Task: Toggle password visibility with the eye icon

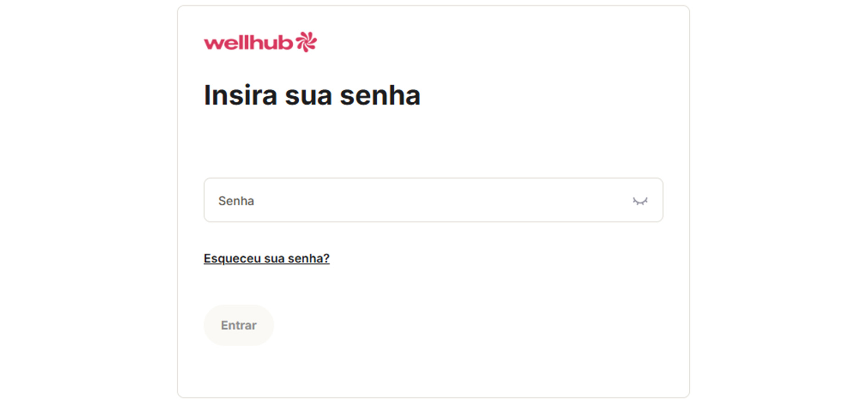Action: [x=640, y=201]
